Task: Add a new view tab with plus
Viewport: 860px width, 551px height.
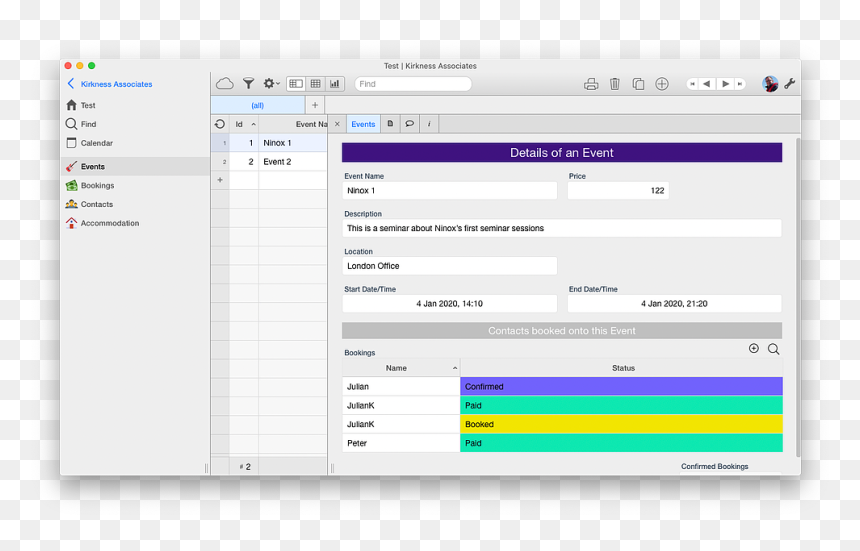Action: coord(315,105)
